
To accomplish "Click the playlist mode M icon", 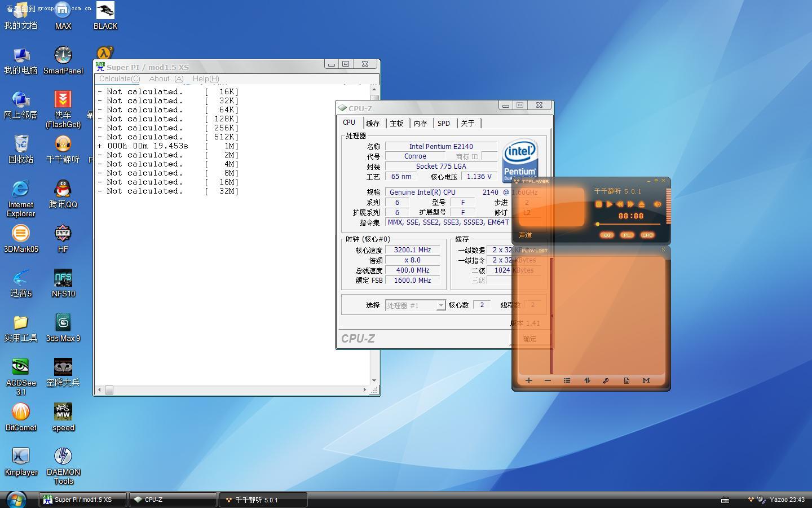I will 646,380.
